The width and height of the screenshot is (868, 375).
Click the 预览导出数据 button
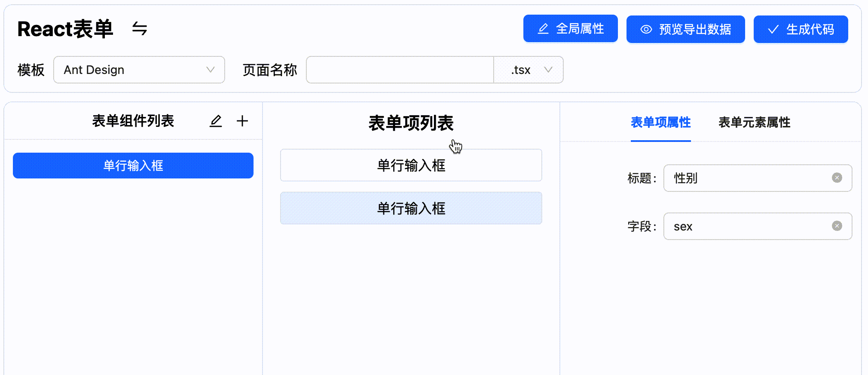pos(685,29)
